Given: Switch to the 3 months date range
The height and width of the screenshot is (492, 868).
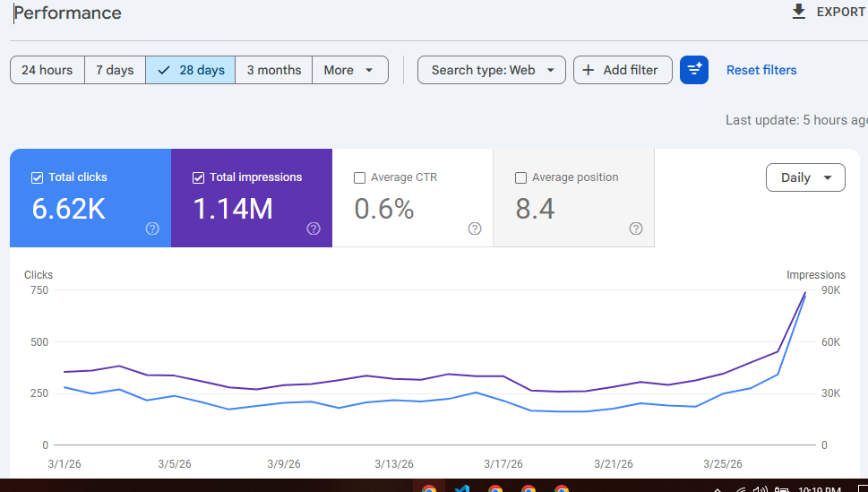Looking at the screenshot, I should point(273,70).
